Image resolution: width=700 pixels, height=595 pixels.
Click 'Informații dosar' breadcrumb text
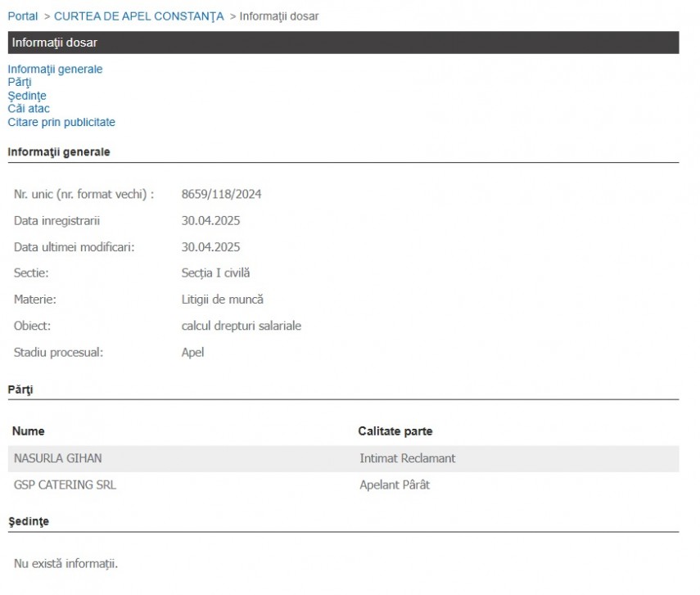279,16
